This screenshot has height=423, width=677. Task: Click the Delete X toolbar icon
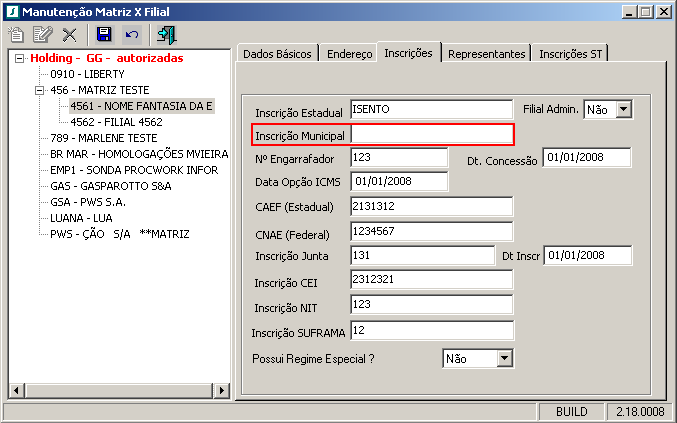70,35
